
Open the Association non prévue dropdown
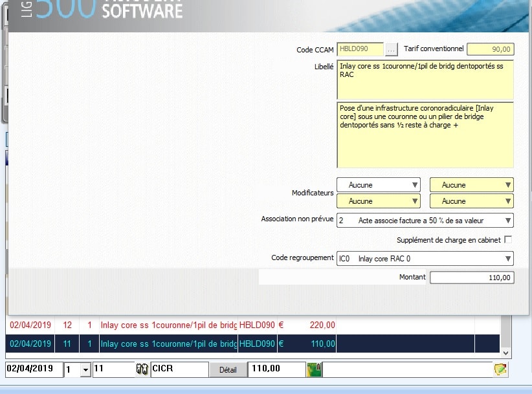click(x=425, y=221)
